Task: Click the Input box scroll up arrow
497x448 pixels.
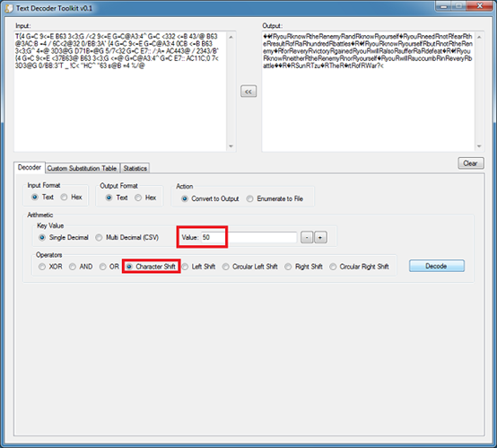Action: (x=231, y=37)
